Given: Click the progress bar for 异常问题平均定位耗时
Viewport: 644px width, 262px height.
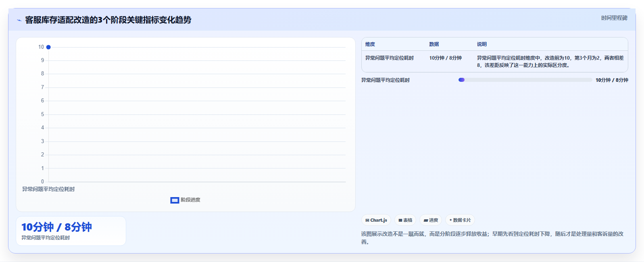Looking at the screenshot, I should (525, 80).
